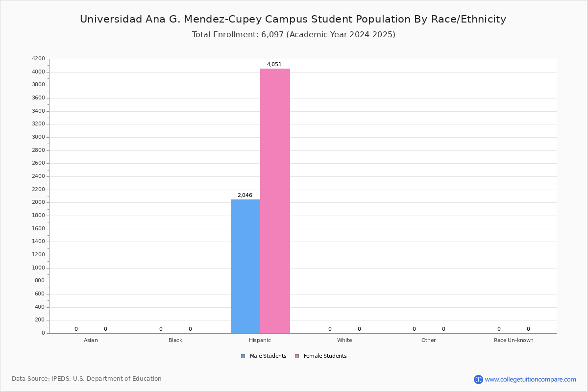This screenshot has height=392, width=588.
Task: Click the 4,051 data label
Action: 274,65
